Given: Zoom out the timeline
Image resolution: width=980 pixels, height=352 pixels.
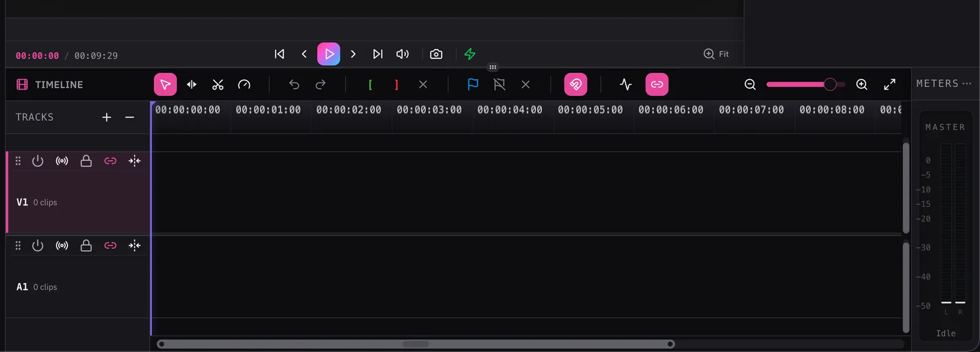Looking at the screenshot, I should (x=750, y=85).
